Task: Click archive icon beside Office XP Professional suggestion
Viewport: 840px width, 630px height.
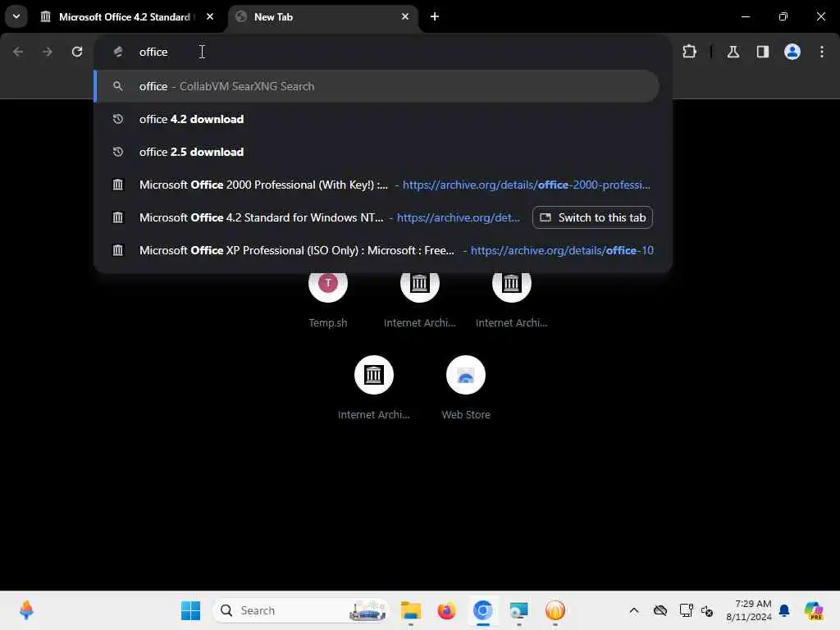Action: pyautogui.click(x=118, y=250)
